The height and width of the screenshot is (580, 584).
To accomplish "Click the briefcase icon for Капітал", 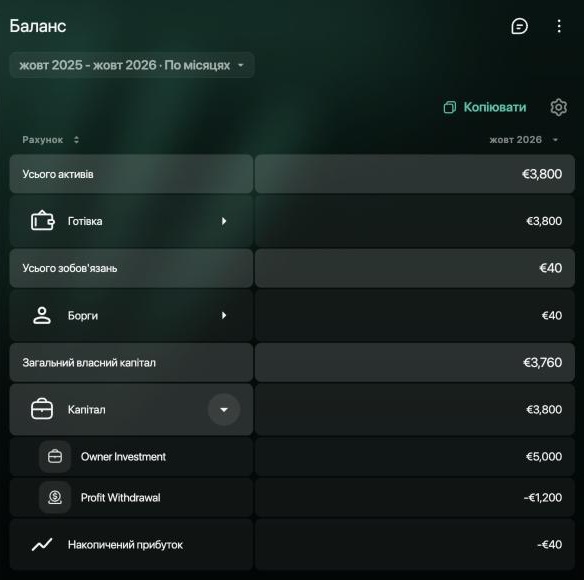I will (x=42, y=409).
